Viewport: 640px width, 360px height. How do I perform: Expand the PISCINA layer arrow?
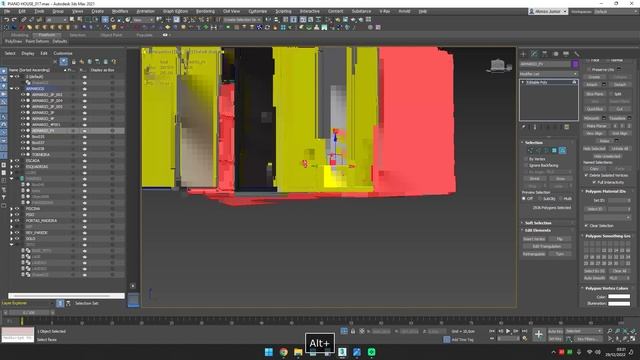pyautogui.click(x=11, y=209)
